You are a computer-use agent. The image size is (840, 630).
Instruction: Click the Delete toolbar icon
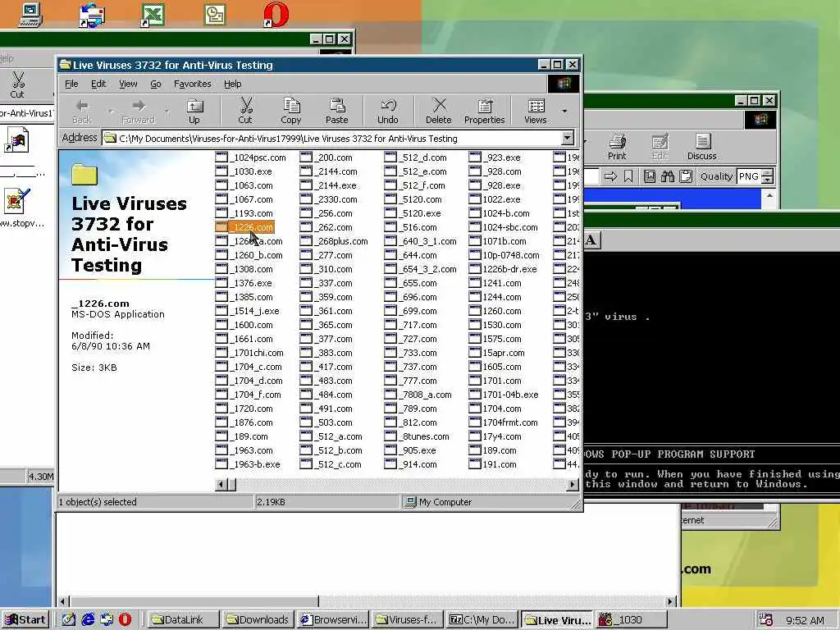tap(439, 111)
